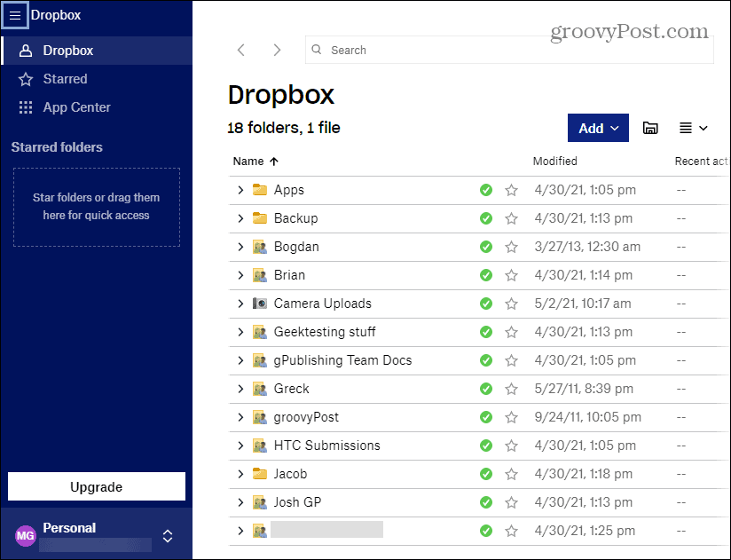This screenshot has width=731, height=560.
Task: Sort by the Modified column header
Action: point(554,162)
